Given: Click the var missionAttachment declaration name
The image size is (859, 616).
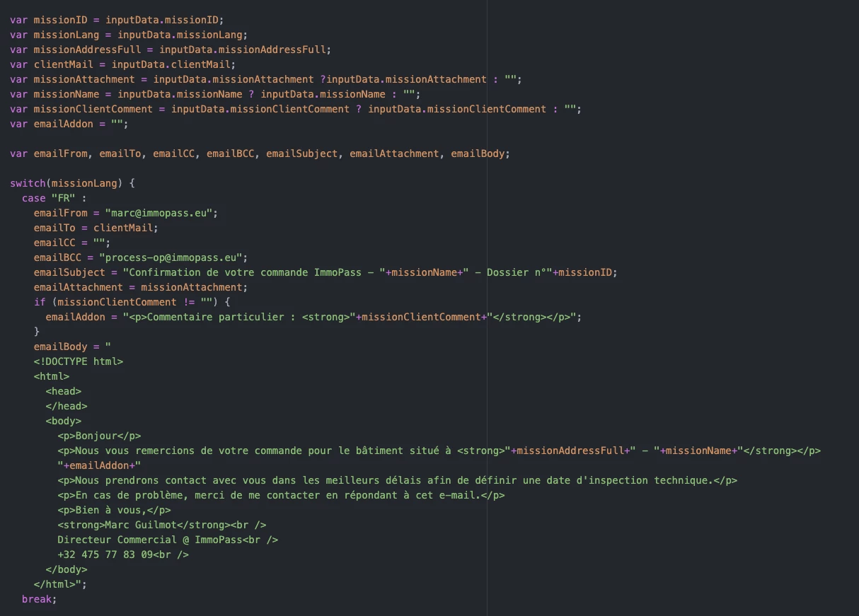Looking at the screenshot, I should coord(84,79).
